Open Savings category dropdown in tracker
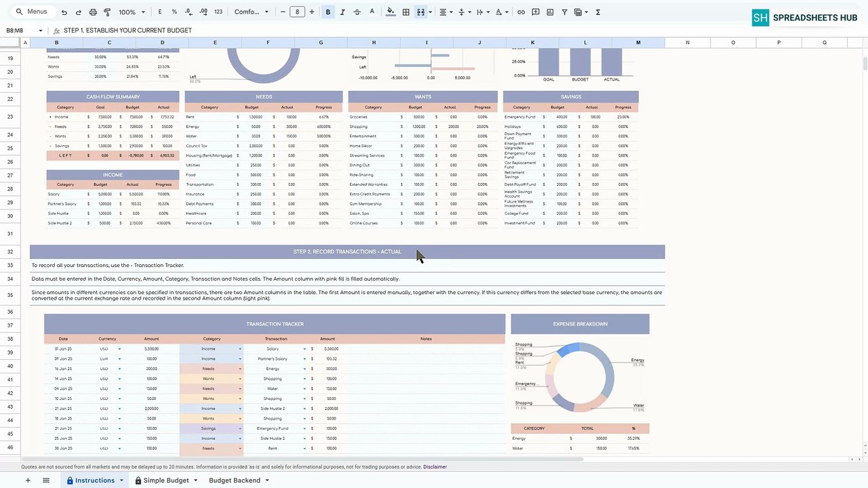 click(240, 428)
